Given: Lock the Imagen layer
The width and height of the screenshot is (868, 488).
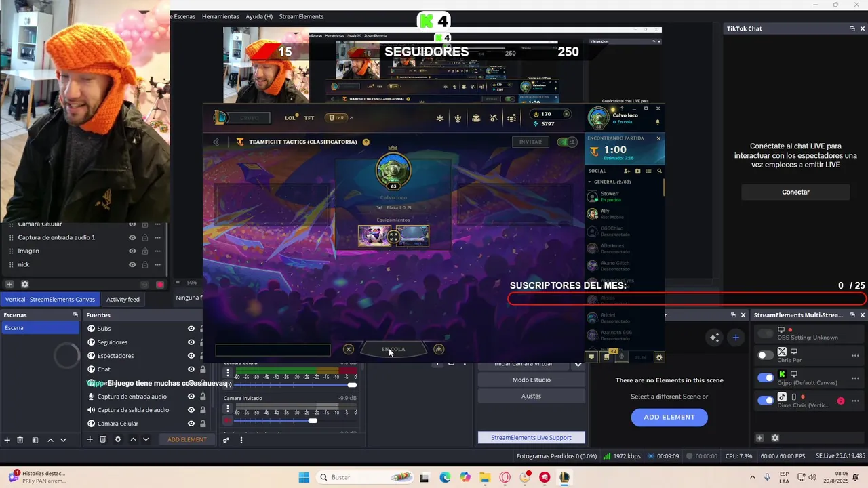Looking at the screenshot, I should coord(144,251).
